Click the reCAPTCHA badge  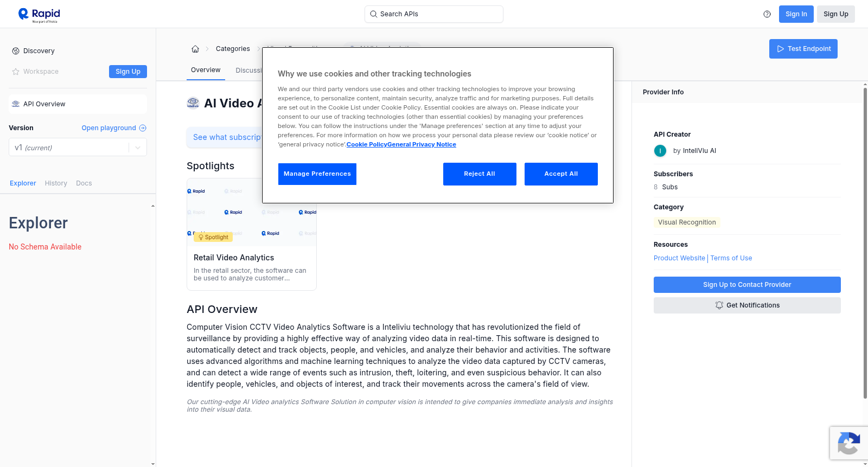pos(848,443)
